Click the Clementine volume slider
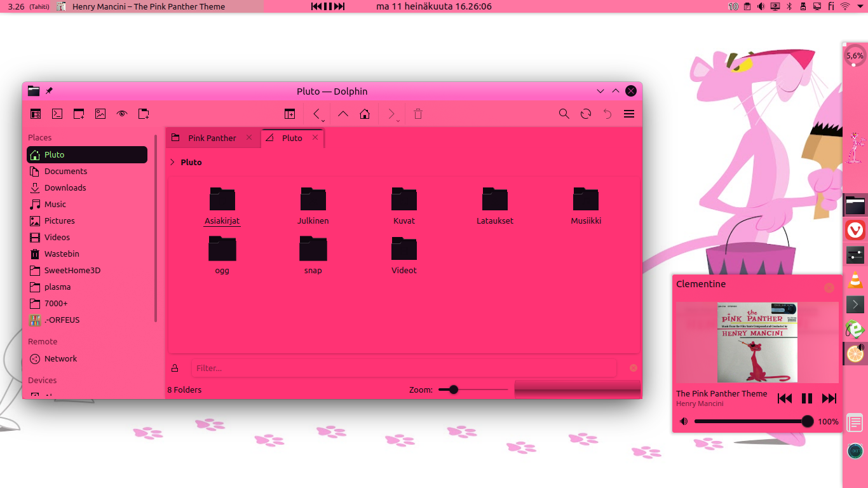 [x=754, y=421]
